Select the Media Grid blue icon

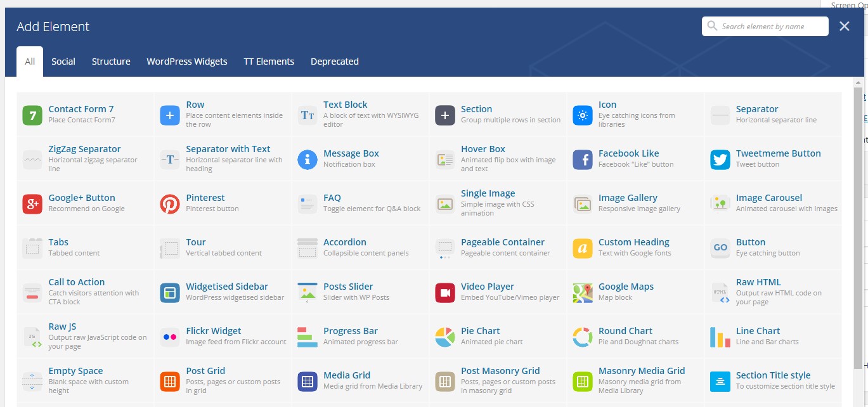308,382
